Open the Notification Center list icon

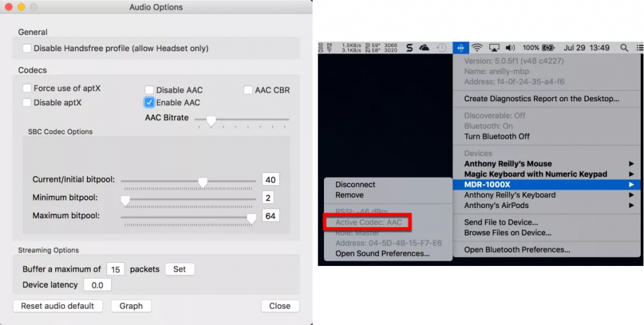pos(640,48)
